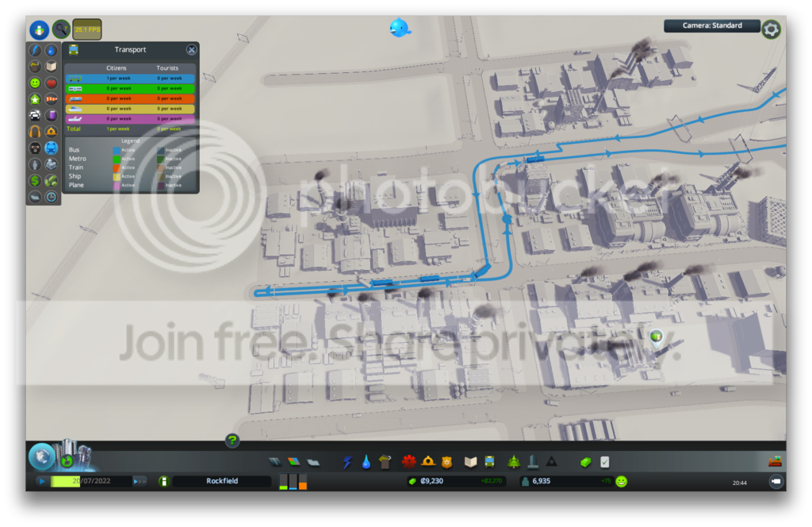Show the Traffic info view
This screenshot has height=527, width=812.
click(35, 116)
